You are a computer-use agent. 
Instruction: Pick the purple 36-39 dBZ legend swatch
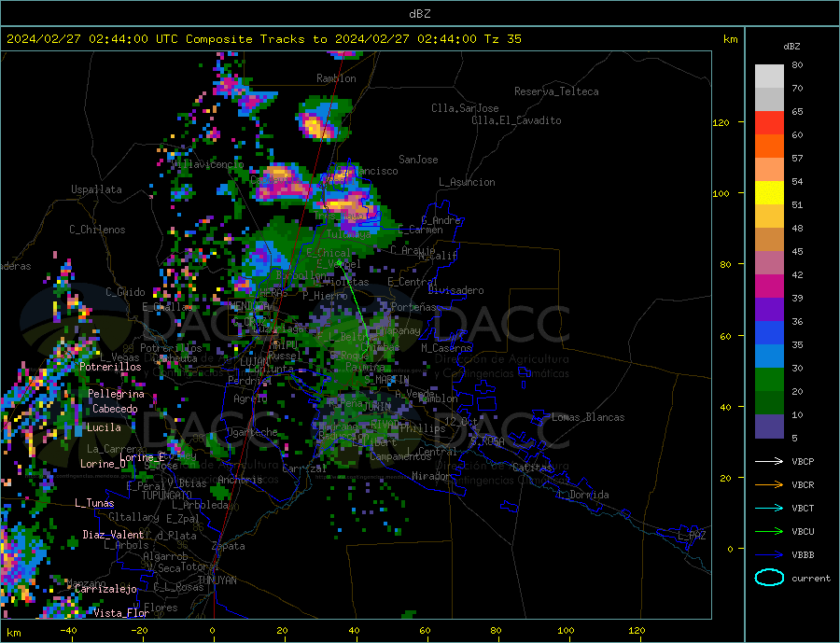click(x=769, y=310)
